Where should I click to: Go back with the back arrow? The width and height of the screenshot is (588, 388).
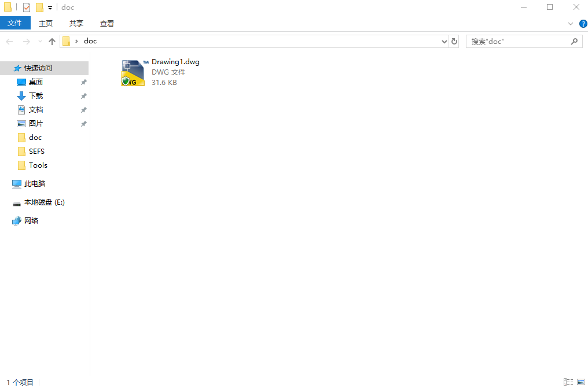[x=9, y=42]
